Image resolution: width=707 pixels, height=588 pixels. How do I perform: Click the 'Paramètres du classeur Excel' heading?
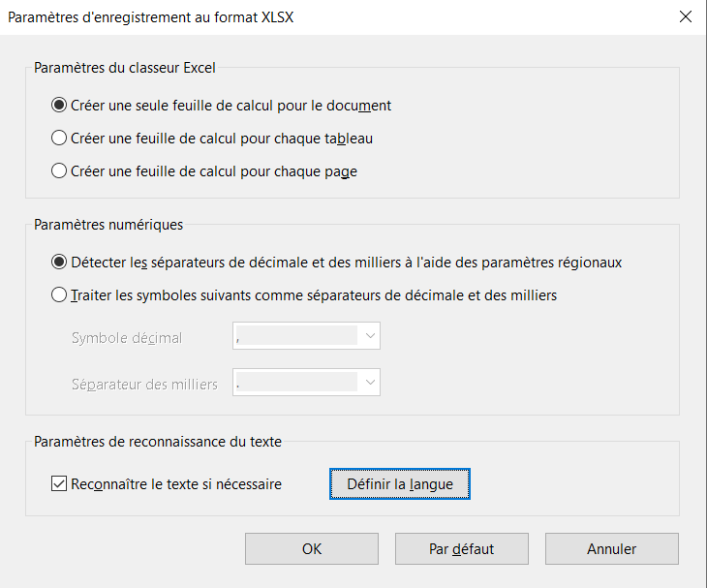tap(125, 68)
